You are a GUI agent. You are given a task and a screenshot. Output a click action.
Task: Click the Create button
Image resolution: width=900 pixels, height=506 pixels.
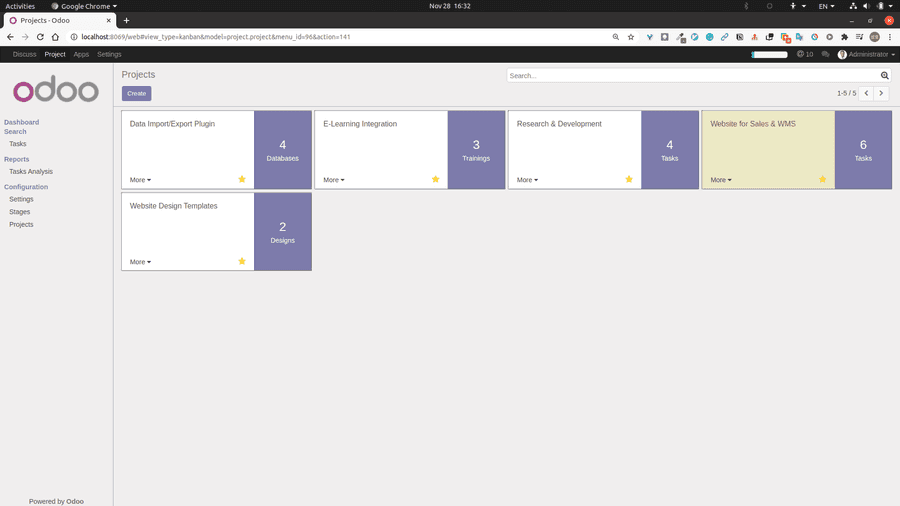click(x=137, y=94)
